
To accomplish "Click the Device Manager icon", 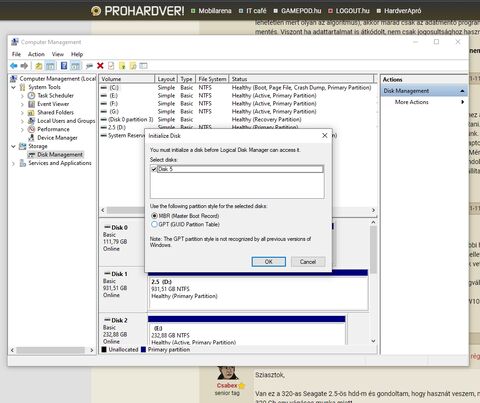I will 31,138.
